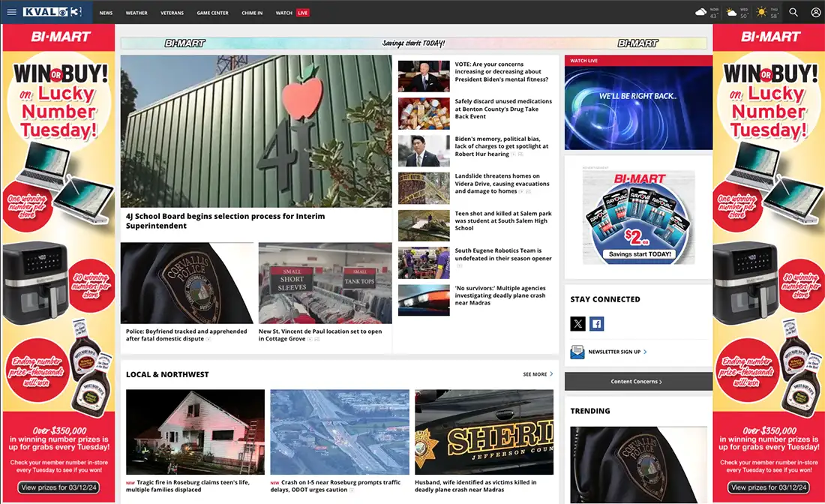Open the search magnifier icon
This screenshot has height=504, width=825.
(793, 12)
